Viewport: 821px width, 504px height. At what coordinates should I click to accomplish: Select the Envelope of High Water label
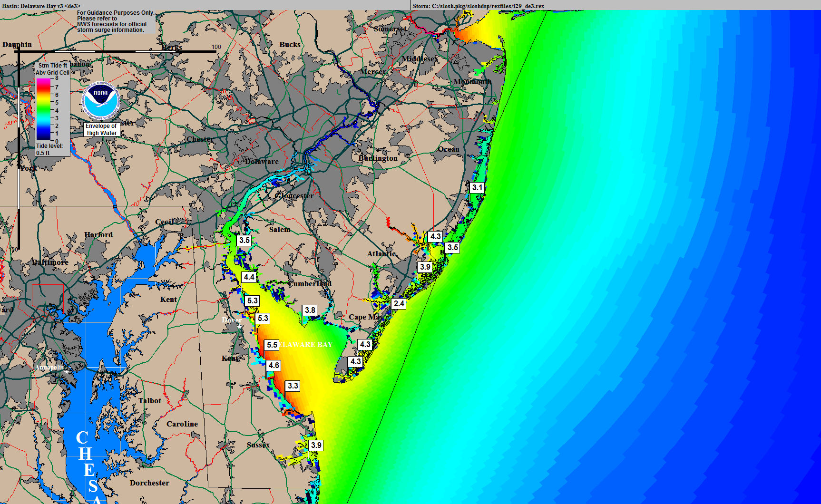101,129
